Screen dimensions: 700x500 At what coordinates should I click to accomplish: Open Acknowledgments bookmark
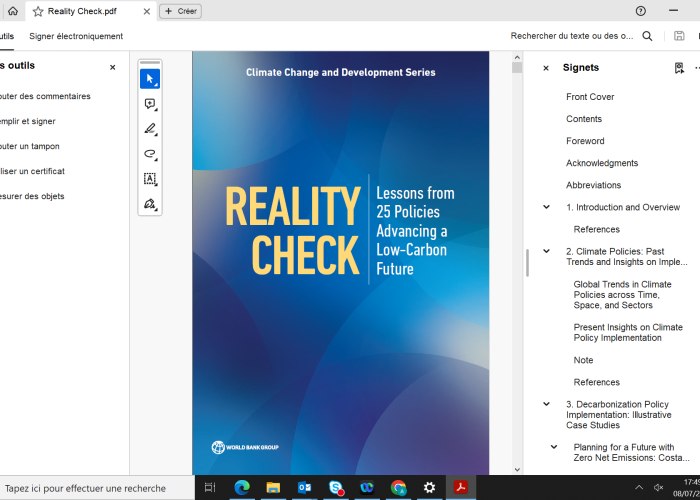coord(602,163)
